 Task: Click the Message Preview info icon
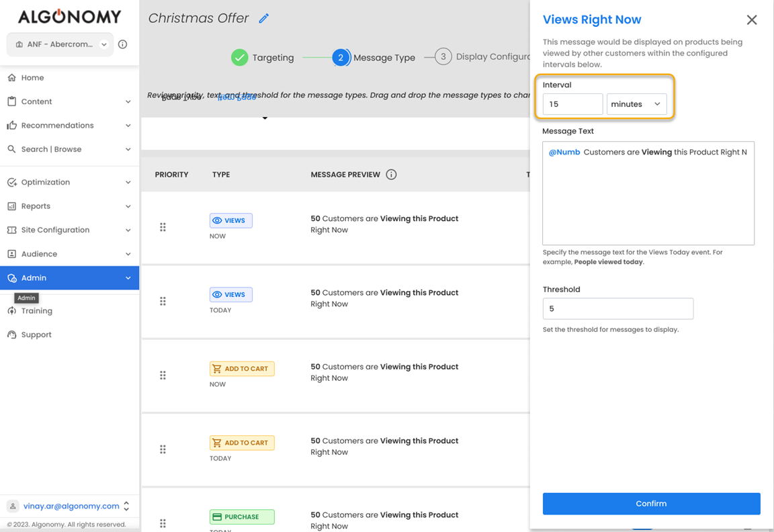click(391, 175)
